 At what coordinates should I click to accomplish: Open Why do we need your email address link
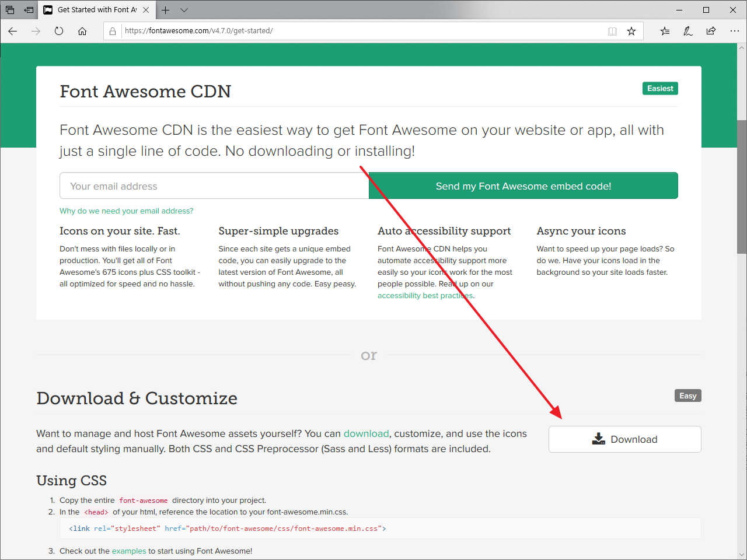click(126, 211)
